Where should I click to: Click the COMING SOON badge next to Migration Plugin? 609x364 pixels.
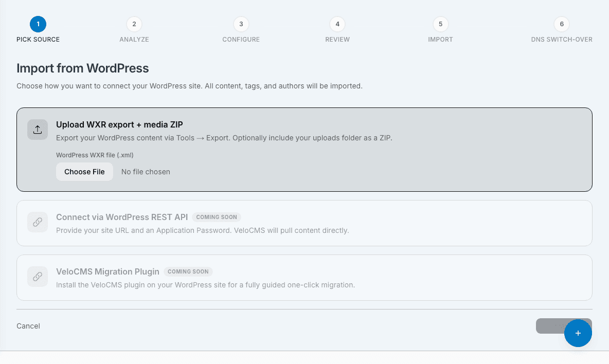pyautogui.click(x=188, y=271)
